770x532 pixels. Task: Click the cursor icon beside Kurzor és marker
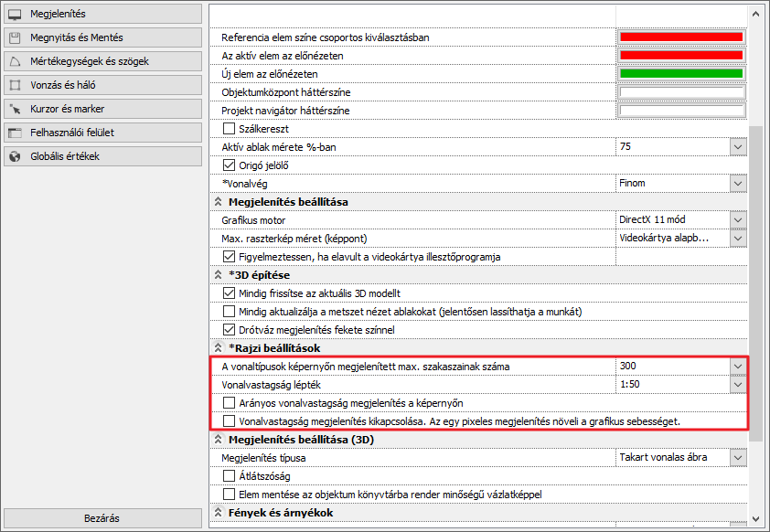tap(16, 109)
